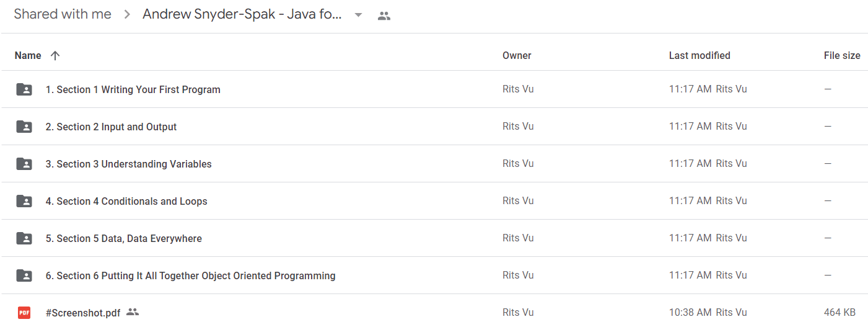The width and height of the screenshot is (868, 327).
Task: Click the shared folder icon for Section 5
Action: pos(24,238)
